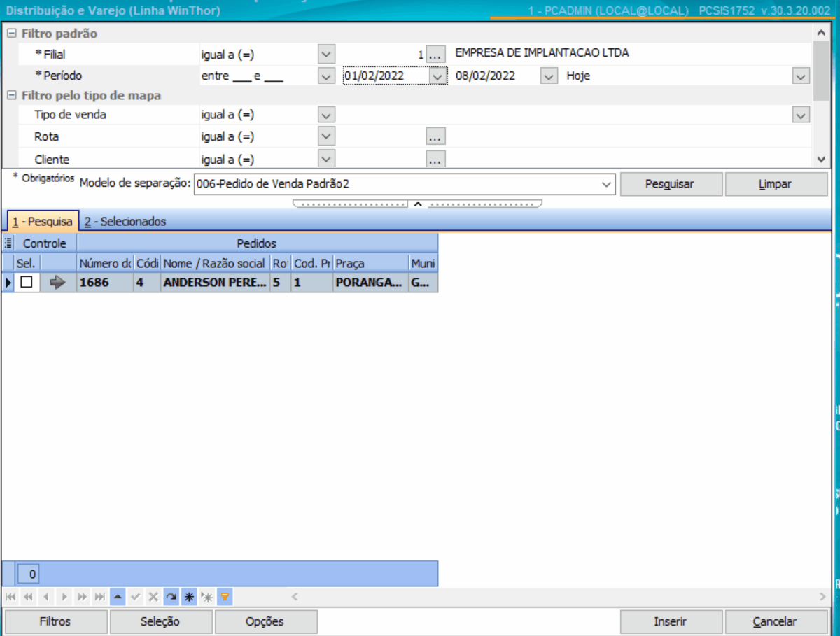Collapse the Filtro padrão group

click(12, 34)
